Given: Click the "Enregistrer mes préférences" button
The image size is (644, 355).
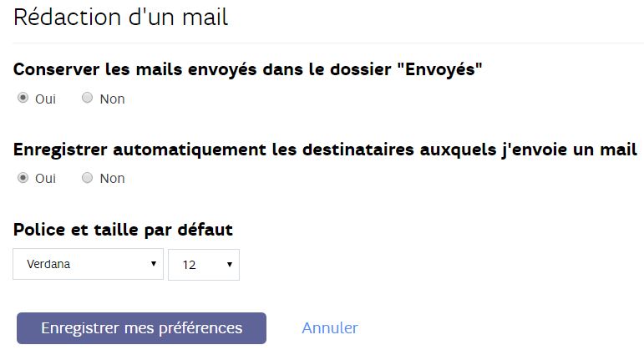Looking at the screenshot, I should pyautogui.click(x=141, y=328).
